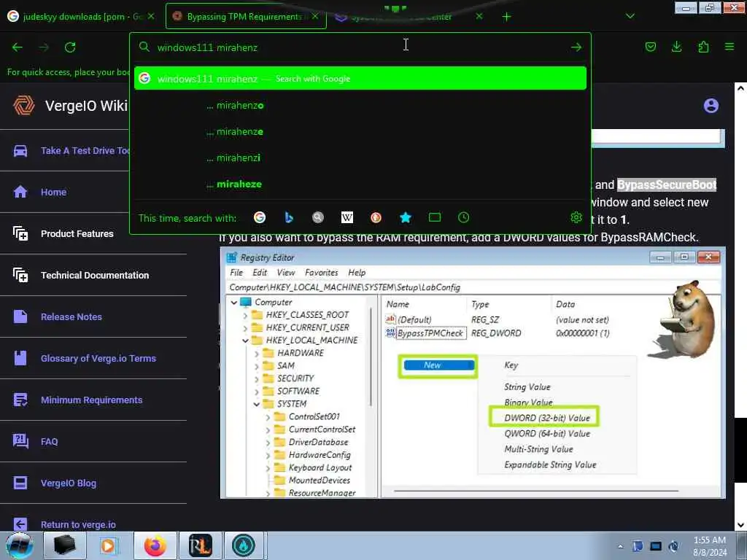Show hidden system tray icons
Screen dimensions: 747x560
[x=620, y=547]
